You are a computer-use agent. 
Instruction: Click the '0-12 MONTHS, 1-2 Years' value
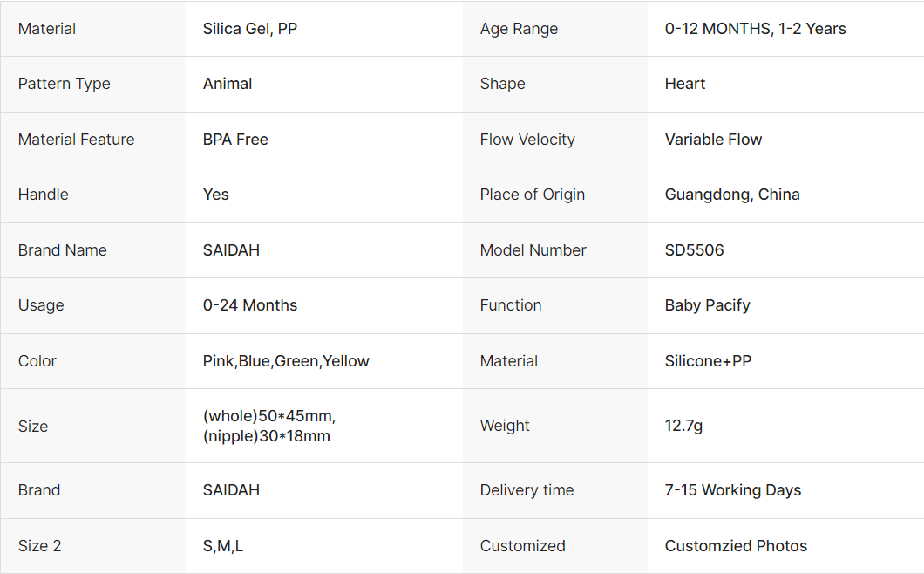tap(755, 29)
